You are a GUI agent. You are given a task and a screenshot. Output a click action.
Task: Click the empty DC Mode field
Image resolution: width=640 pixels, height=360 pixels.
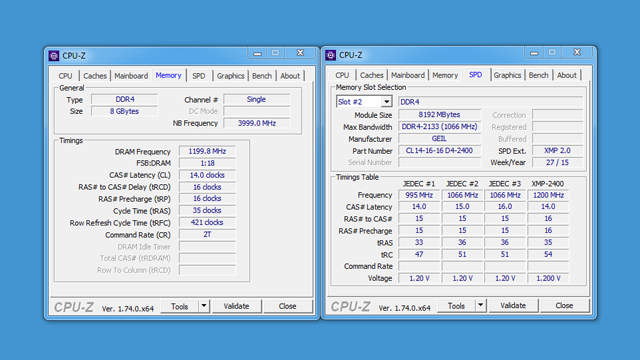(257, 111)
